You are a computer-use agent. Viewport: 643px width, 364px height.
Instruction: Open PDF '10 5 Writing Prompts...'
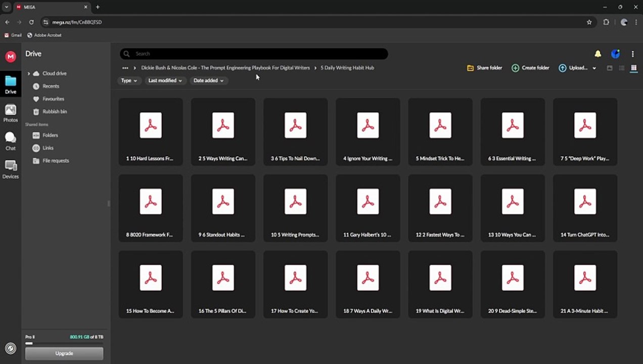click(295, 208)
